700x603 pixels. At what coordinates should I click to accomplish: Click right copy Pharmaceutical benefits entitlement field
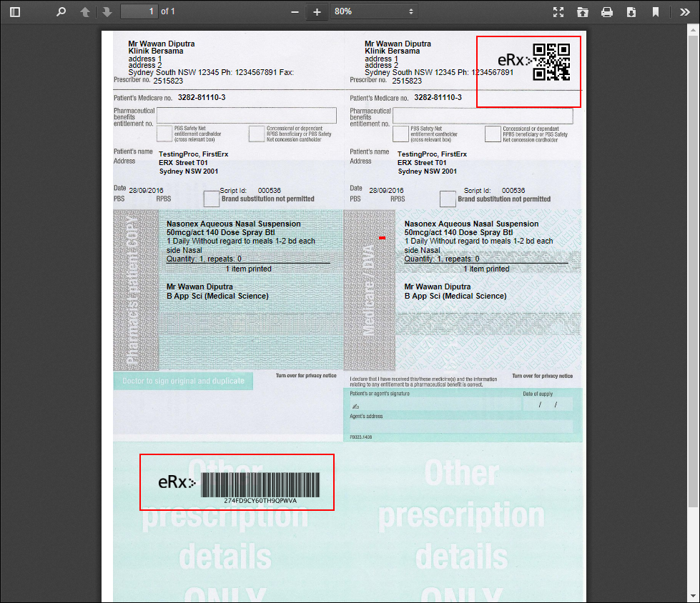point(483,116)
